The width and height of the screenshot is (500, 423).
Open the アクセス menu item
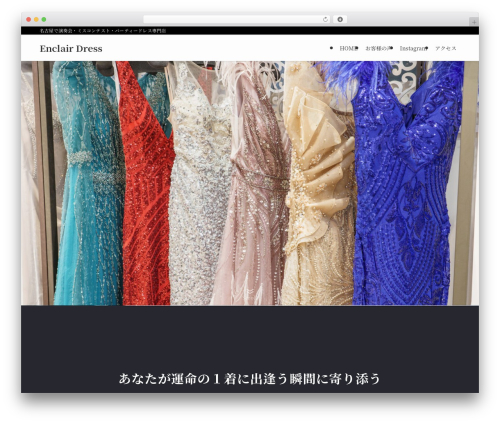click(x=446, y=48)
